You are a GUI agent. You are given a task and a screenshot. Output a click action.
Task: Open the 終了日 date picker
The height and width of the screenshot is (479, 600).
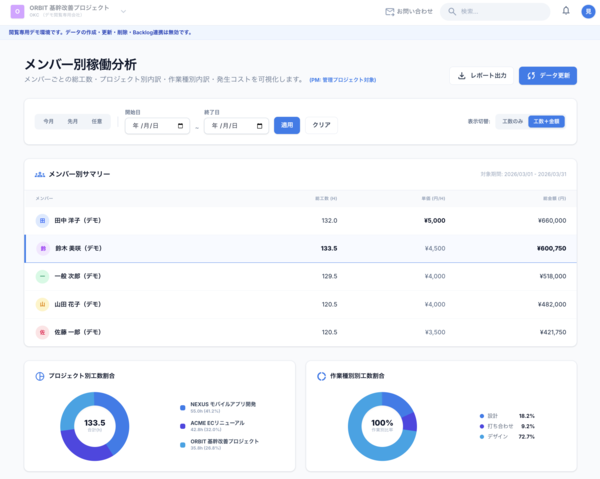261,126
